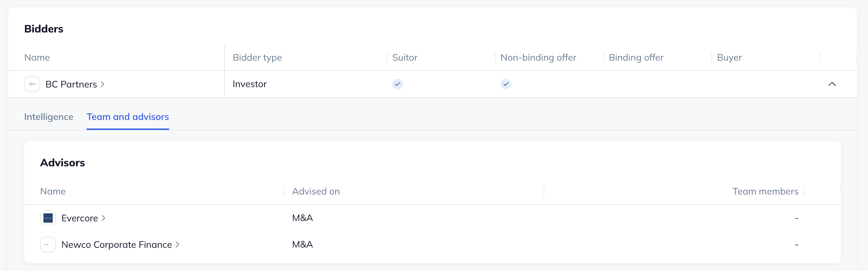Open the BC Partners profile link

(71, 84)
